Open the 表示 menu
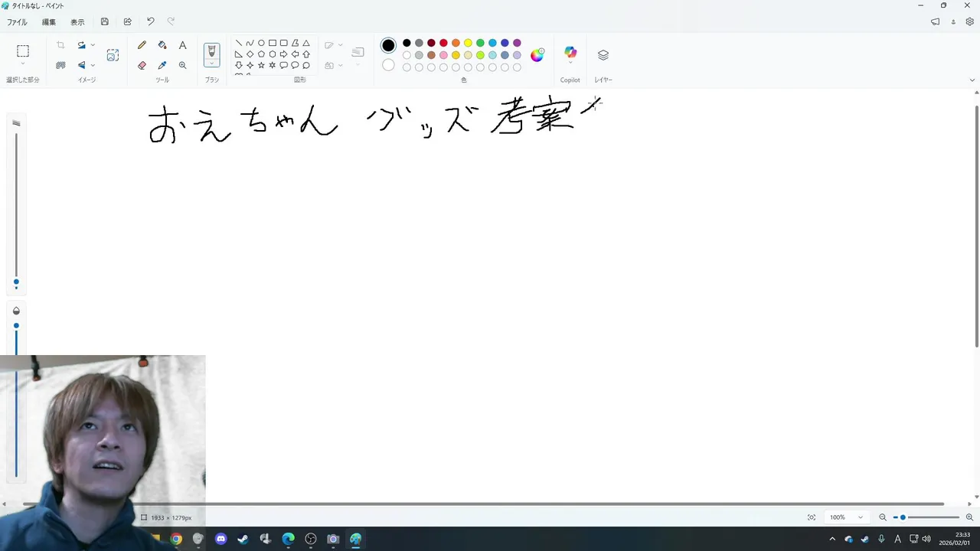Image resolution: width=980 pixels, height=551 pixels. pyautogui.click(x=77, y=22)
